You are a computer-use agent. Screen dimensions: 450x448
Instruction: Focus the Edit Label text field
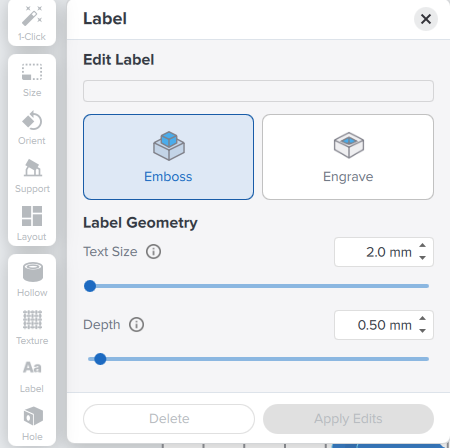[258, 91]
